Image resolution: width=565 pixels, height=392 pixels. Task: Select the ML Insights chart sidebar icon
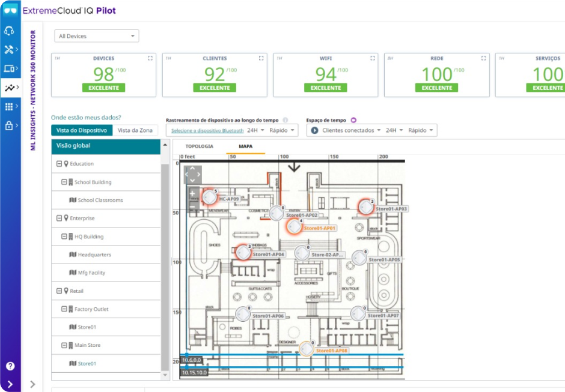(x=10, y=88)
